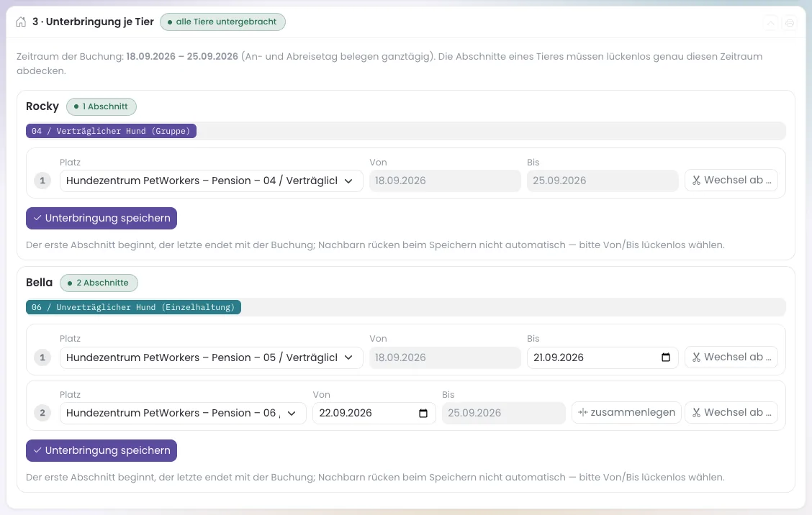The height and width of the screenshot is (515, 812).
Task: Click the date text 22.09.2026 in Bella's Von field
Action: click(346, 413)
